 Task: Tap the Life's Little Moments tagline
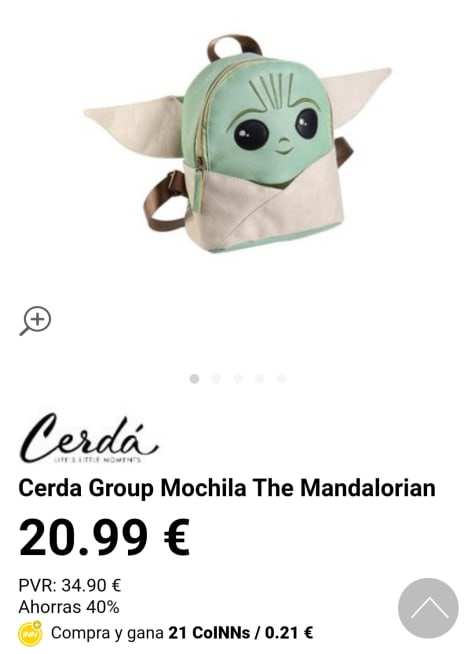tap(98, 460)
